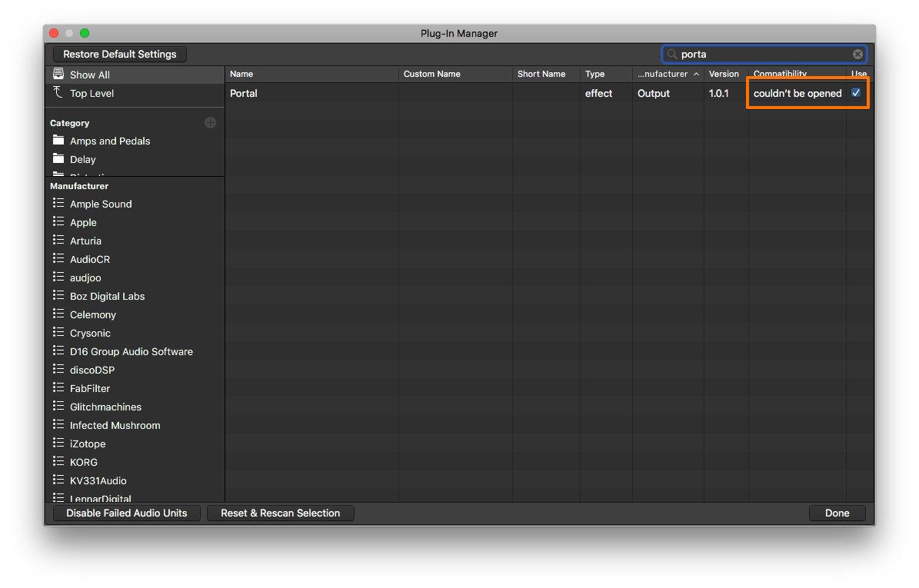The image size is (919, 588).
Task: Add a new category with plus icon
Action: 211,122
